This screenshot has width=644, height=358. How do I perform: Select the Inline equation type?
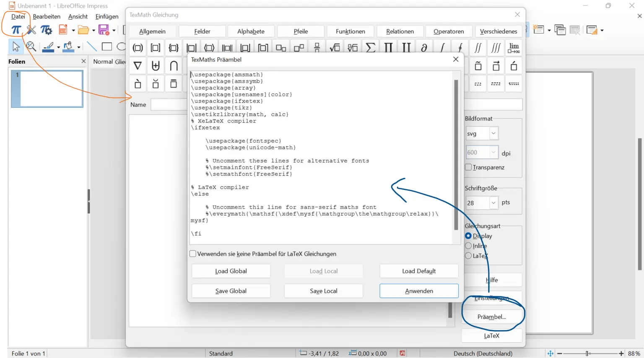click(468, 246)
